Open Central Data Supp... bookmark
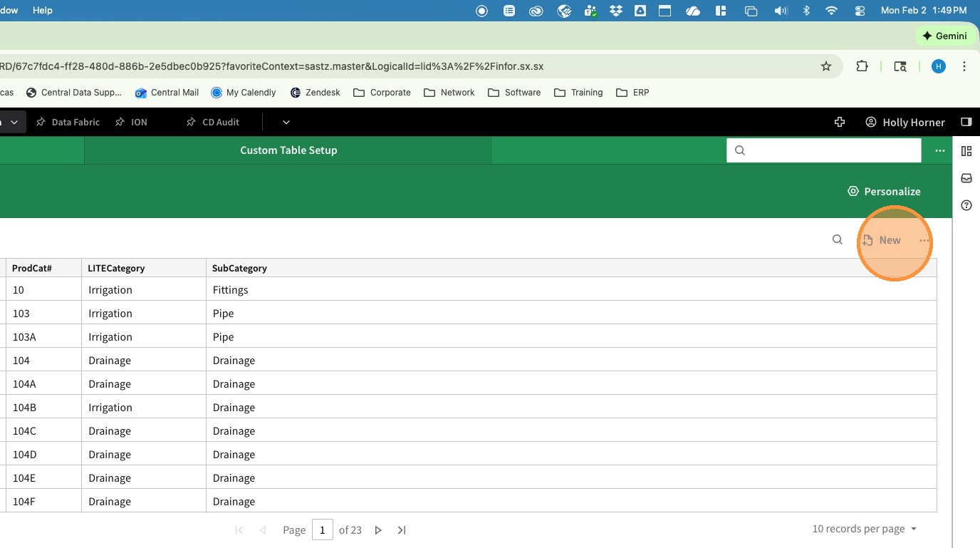980x548 pixels. click(x=73, y=93)
